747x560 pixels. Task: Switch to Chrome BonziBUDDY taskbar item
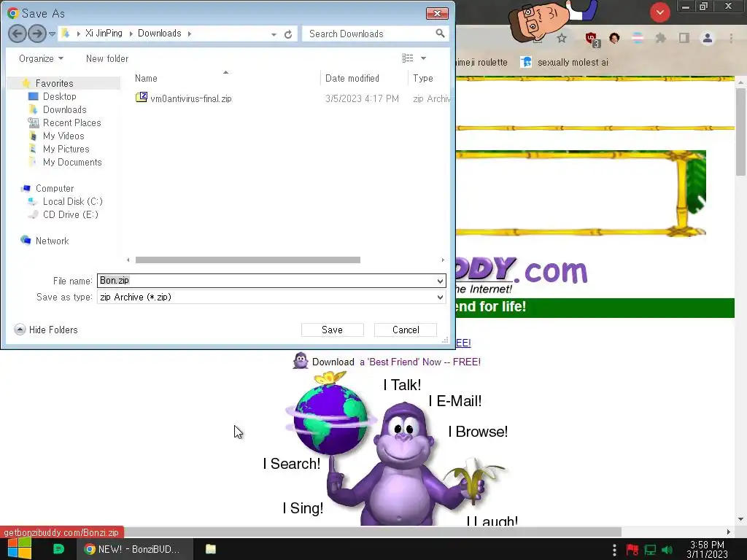tap(134, 549)
